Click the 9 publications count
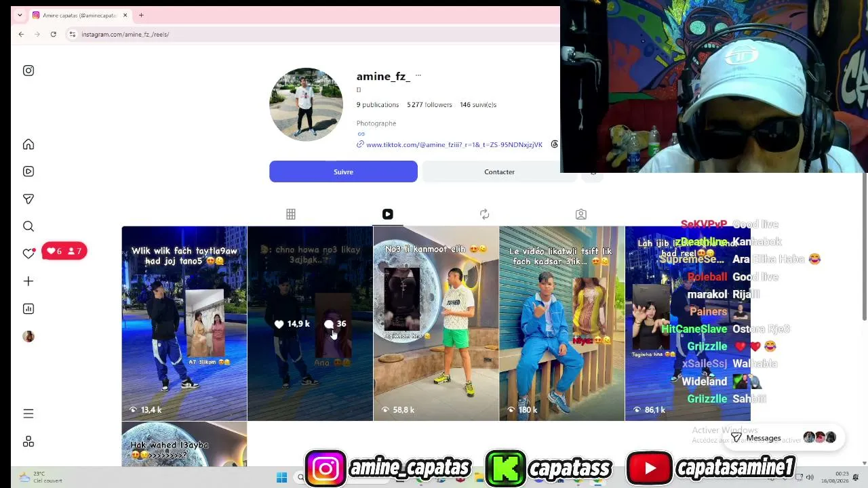This screenshot has height=488, width=868. click(378, 105)
